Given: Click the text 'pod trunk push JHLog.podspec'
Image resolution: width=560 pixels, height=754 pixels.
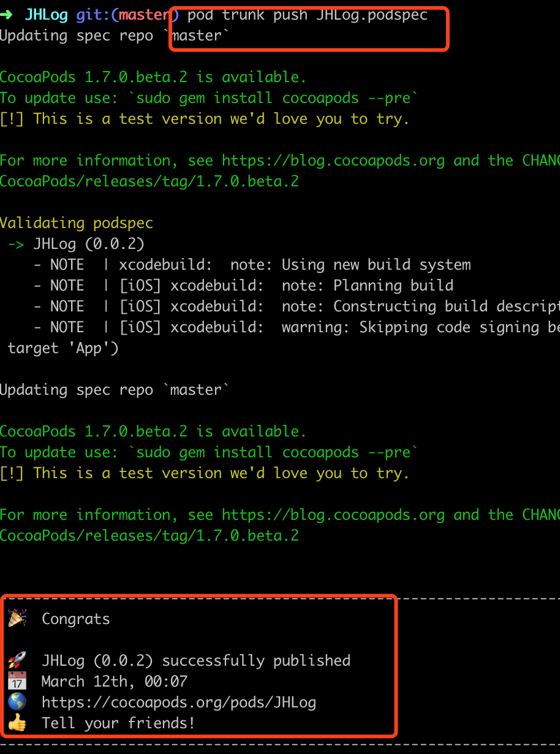Looking at the screenshot, I should (308, 15).
